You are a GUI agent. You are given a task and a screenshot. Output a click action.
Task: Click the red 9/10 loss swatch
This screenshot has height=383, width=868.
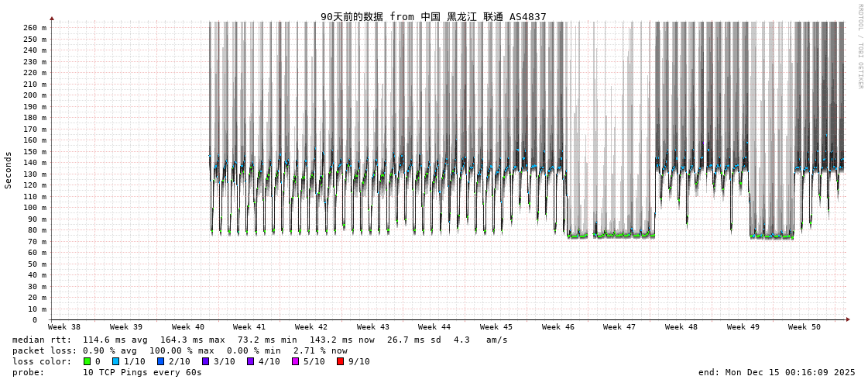click(340, 361)
